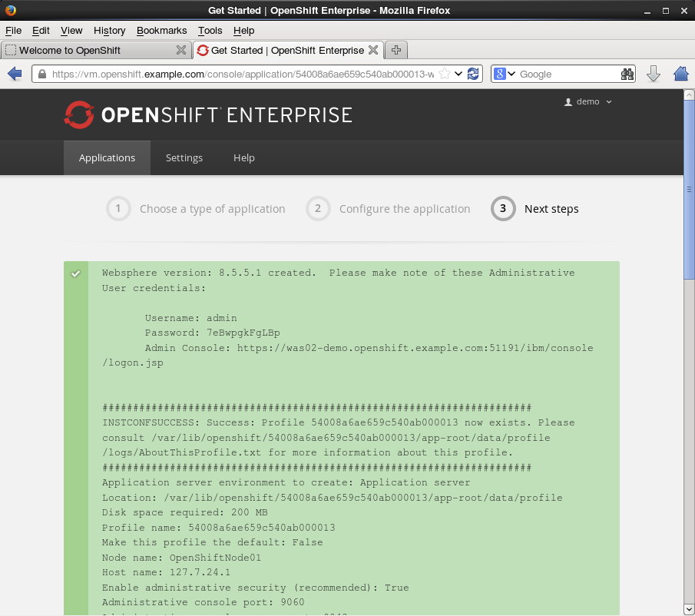
Task: Open the URL history dropdown arrow
Action: tap(458, 74)
